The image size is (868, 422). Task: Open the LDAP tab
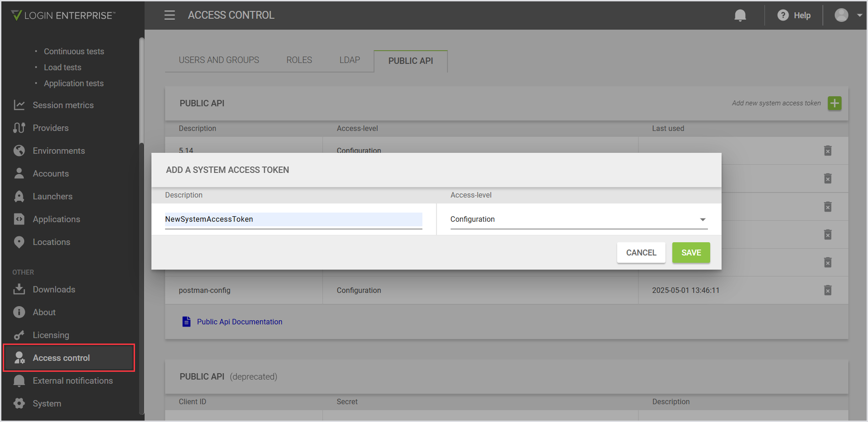click(349, 60)
